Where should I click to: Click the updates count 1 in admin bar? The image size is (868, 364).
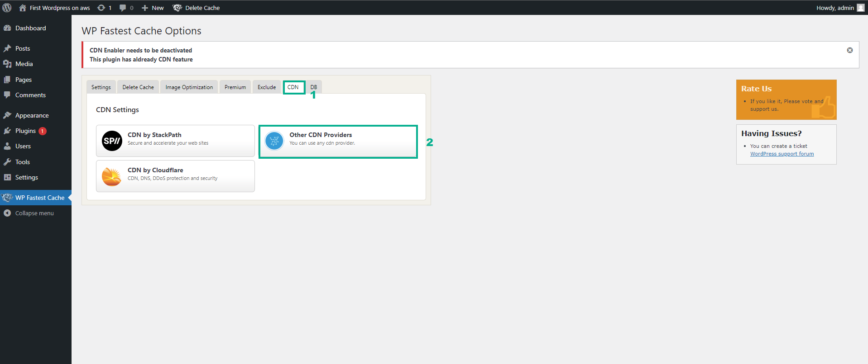[110, 8]
